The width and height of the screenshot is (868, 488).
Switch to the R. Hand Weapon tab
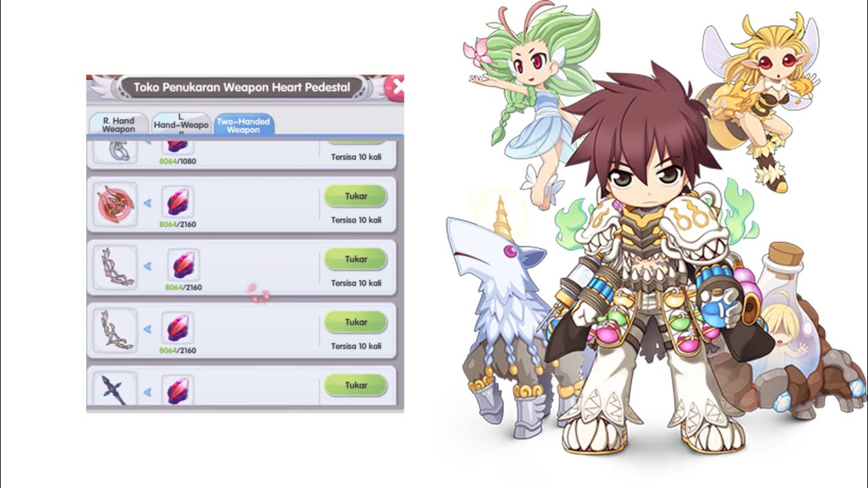click(x=119, y=124)
